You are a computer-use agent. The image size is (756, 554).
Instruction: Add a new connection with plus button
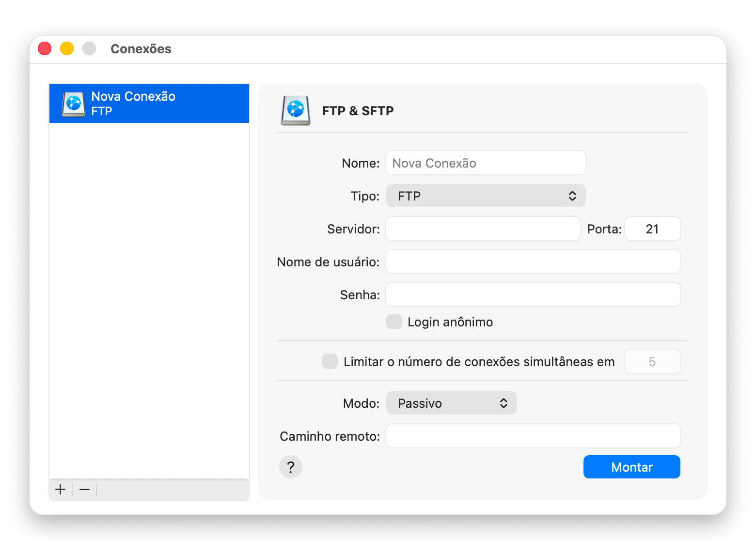click(x=61, y=490)
